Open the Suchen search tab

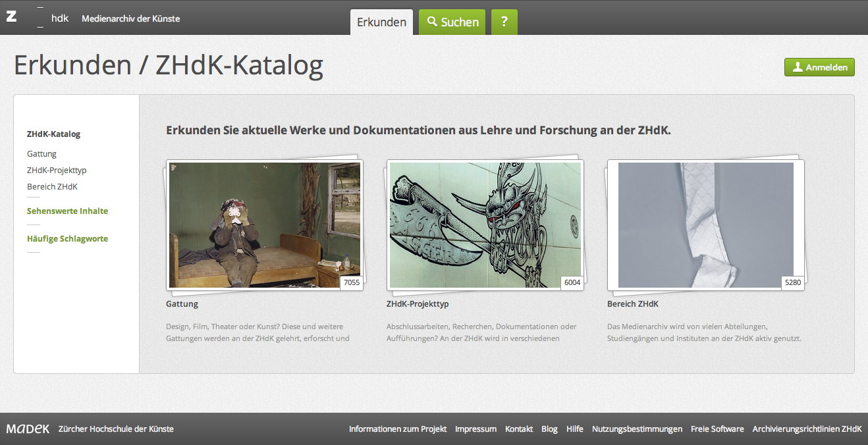click(x=452, y=22)
